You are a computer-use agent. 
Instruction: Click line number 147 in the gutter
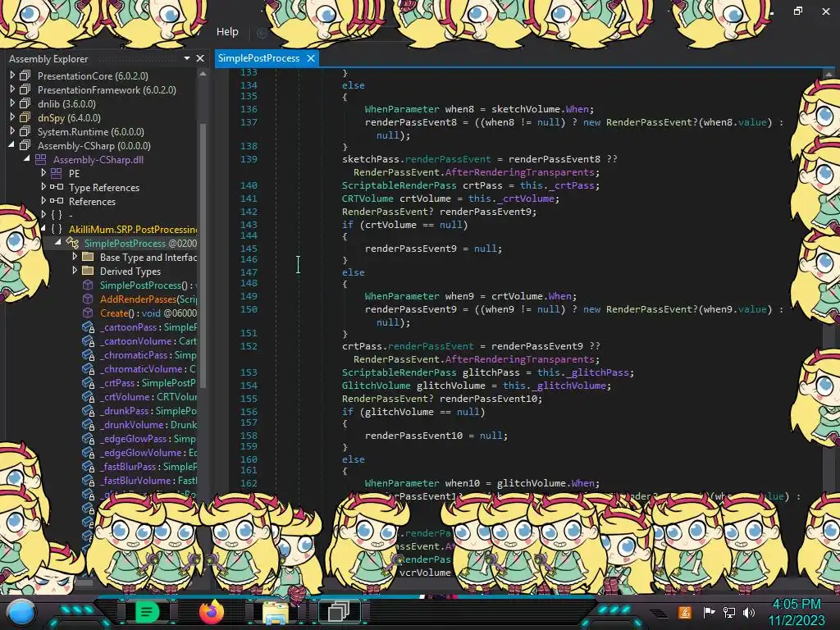pos(249,272)
